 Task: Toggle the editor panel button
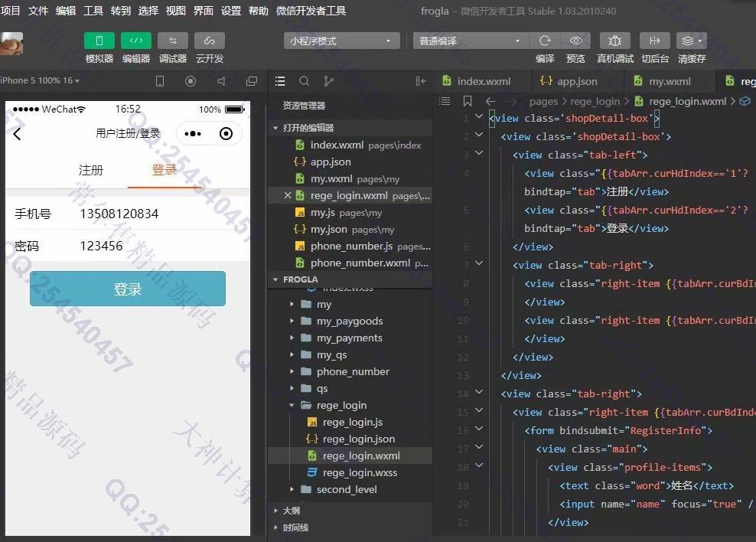[x=135, y=41]
